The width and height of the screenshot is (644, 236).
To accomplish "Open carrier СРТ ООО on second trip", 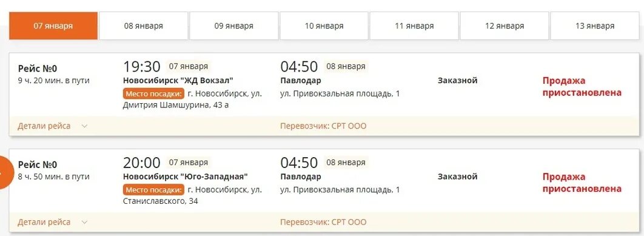I will (x=323, y=223).
